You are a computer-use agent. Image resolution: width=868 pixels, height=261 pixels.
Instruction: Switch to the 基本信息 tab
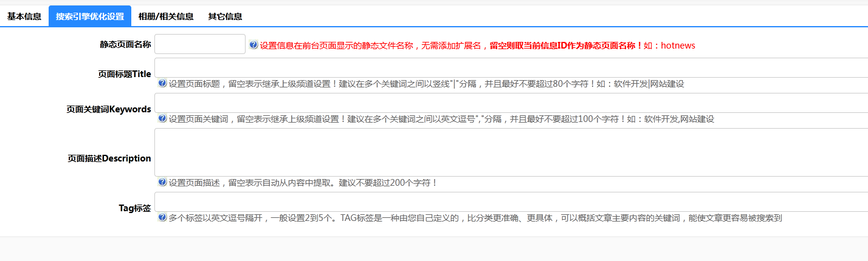24,16
